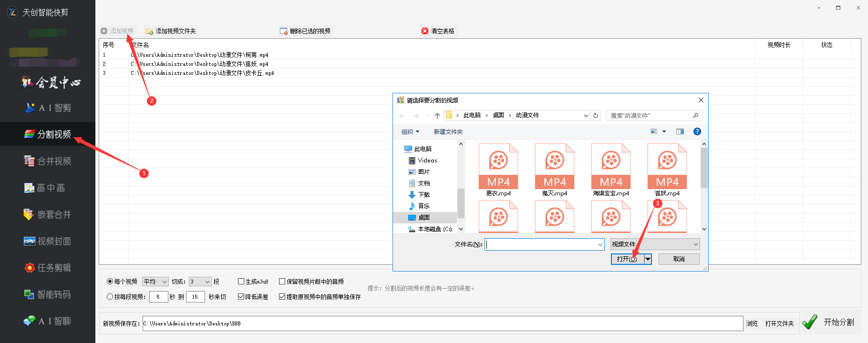Click the refresh icon in address bar
The width and height of the screenshot is (868, 343).
[x=596, y=115]
